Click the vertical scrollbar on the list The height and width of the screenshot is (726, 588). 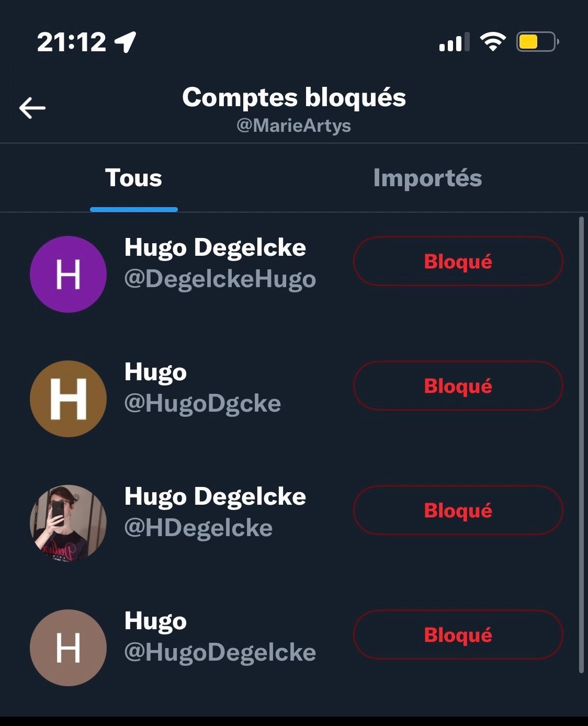[581, 445]
